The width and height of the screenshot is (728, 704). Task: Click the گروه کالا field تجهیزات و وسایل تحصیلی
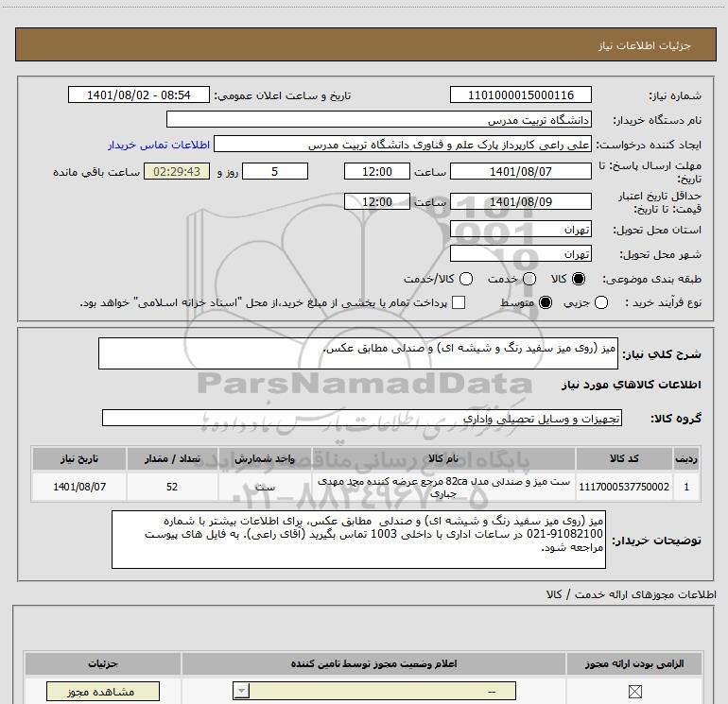(x=362, y=418)
